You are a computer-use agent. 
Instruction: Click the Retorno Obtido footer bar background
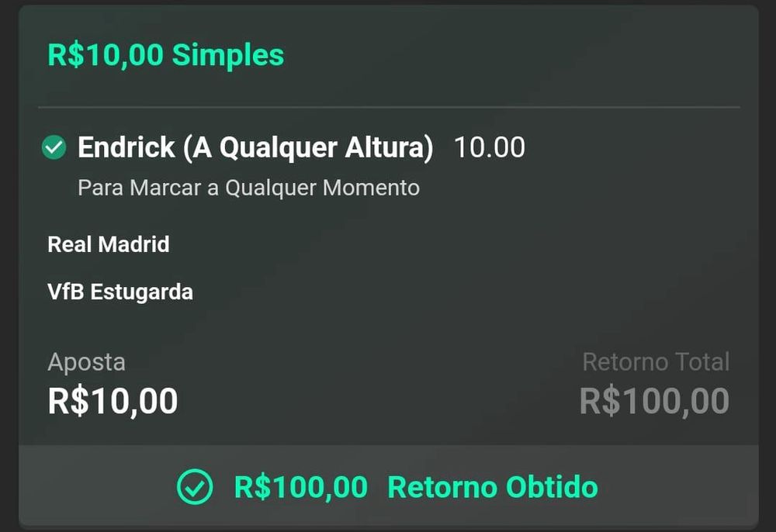[x=389, y=485]
